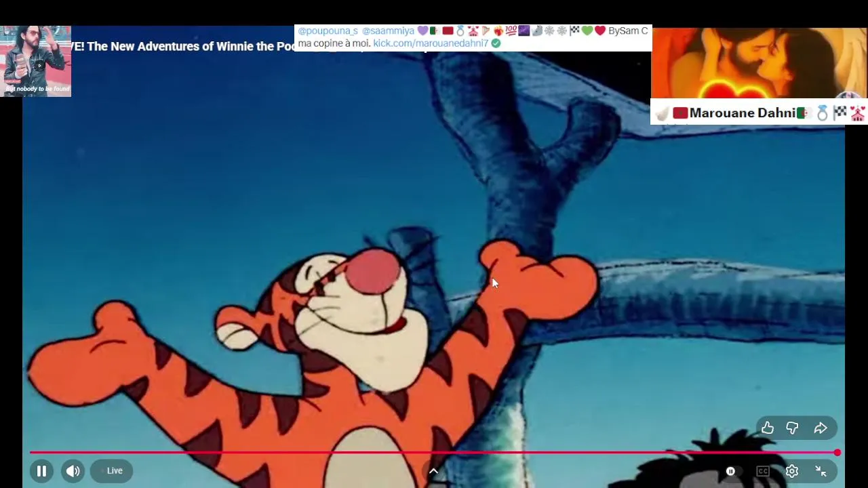
Task: Click the 'BySam C' text in overlay
Action: (628, 30)
